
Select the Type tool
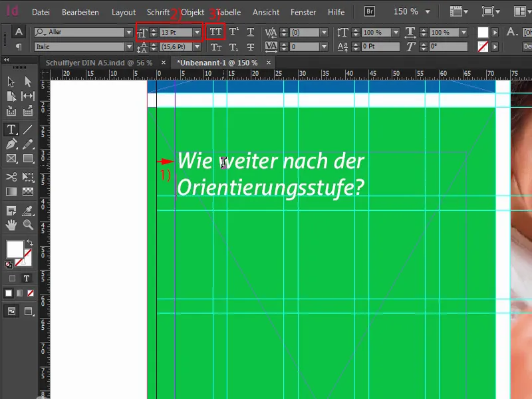pyautogui.click(x=11, y=129)
